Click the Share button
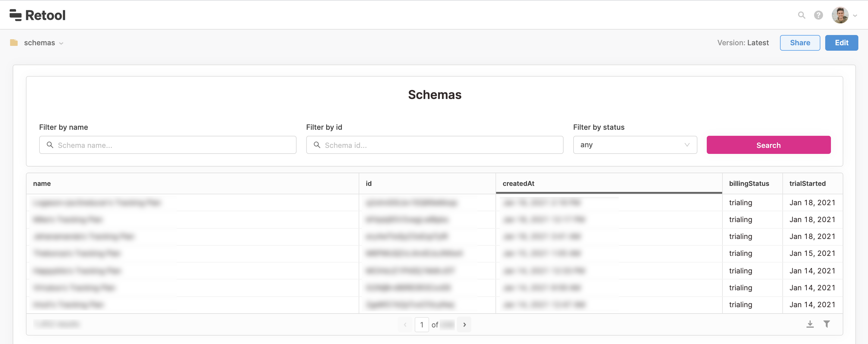Image resolution: width=868 pixels, height=344 pixels. [x=800, y=43]
